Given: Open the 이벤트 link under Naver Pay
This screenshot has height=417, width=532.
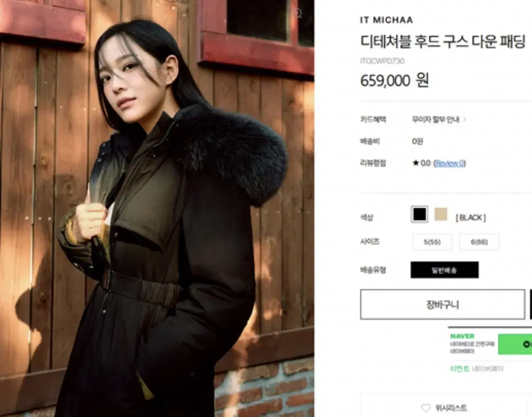Looking at the screenshot, I should pyautogui.click(x=460, y=369).
